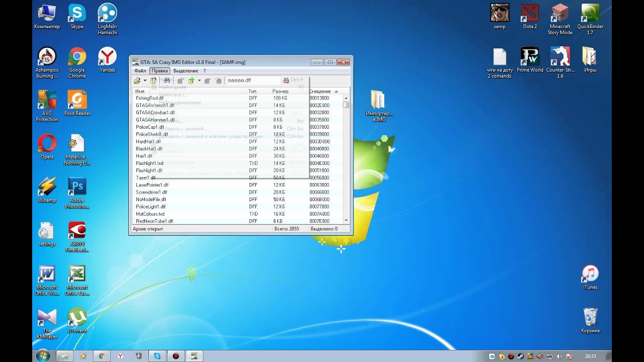The width and height of the screenshot is (644, 362).
Task: Click the Chrome icon in the taskbar
Action: (102, 356)
